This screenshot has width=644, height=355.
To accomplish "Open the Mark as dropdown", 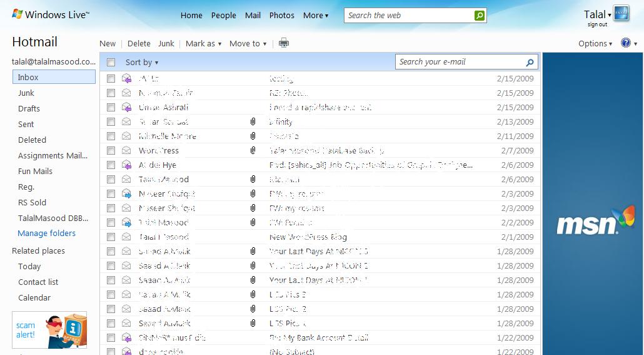I will (203, 43).
